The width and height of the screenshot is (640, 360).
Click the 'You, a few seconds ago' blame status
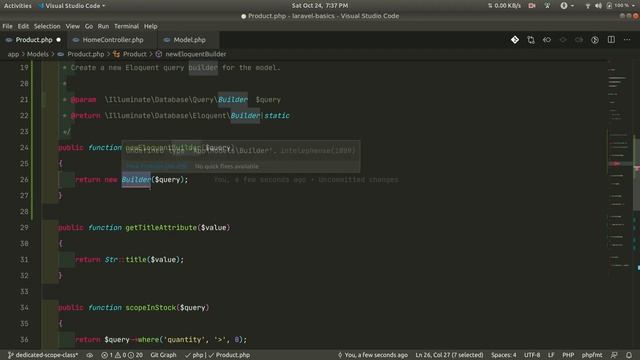pos(372,355)
